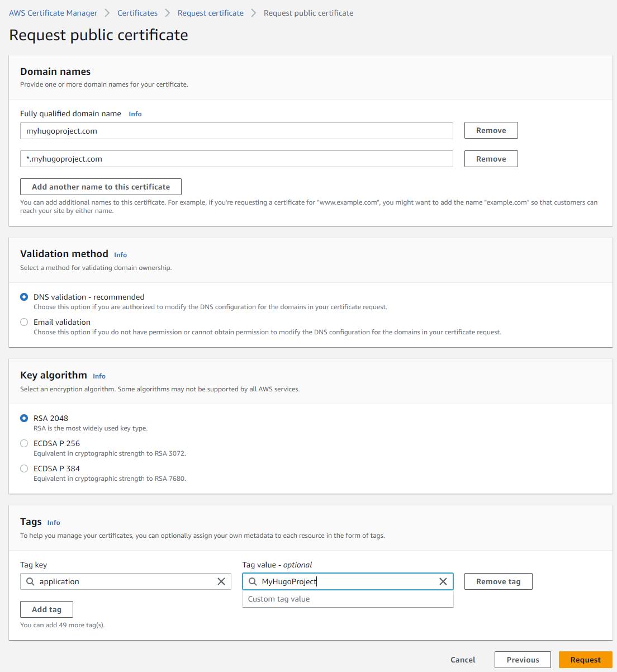Go to Request certificate breadcrumb
Viewport: 617px width, 672px height.
[x=211, y=13]
